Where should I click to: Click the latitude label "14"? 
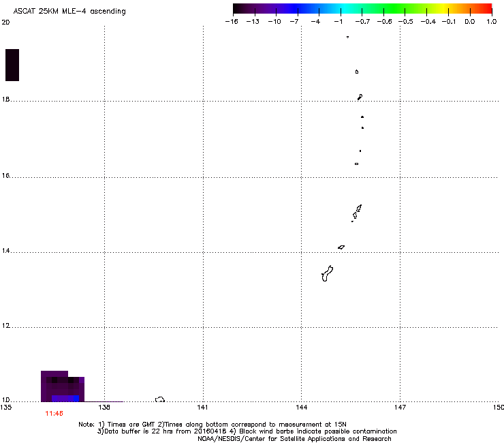(5, 251)
